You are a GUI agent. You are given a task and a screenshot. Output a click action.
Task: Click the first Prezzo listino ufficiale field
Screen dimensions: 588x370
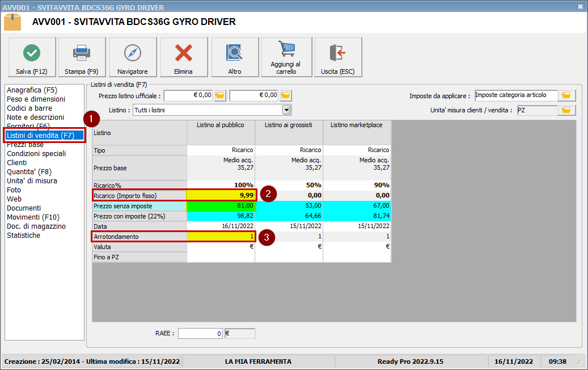point(188,95)
